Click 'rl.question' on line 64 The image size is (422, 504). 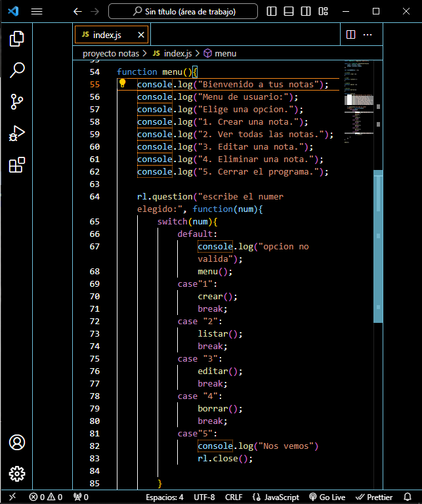[165, 197]
